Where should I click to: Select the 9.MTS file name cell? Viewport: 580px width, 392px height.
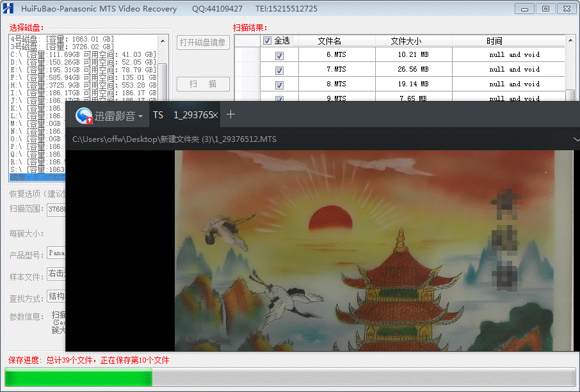tap(336, 98)
